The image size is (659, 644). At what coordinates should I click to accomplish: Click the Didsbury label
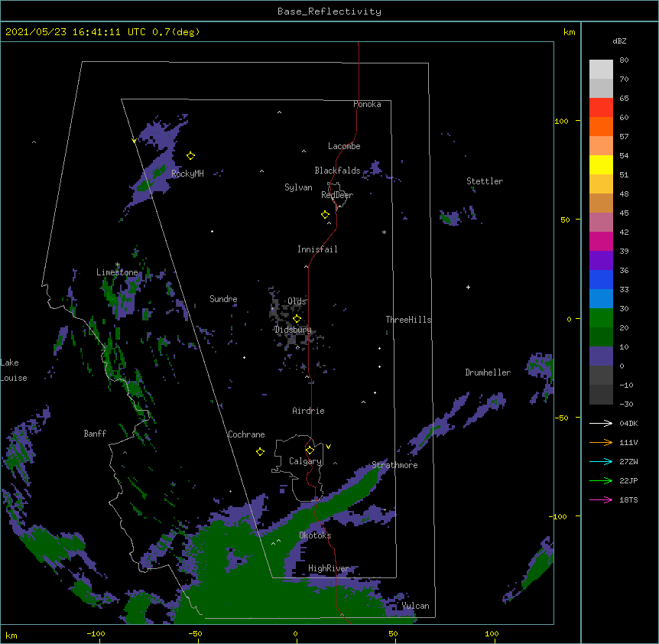[x=293, y=330]
